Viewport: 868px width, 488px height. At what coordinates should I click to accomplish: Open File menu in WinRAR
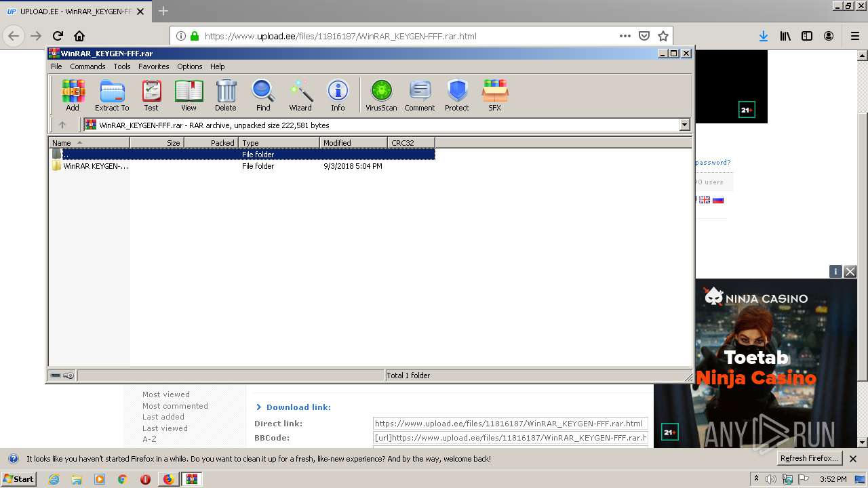click(56, 66)
